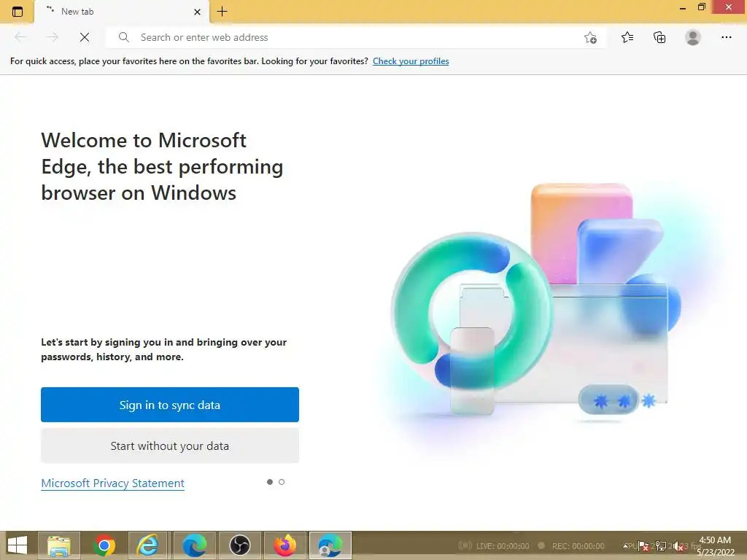
Task: Open Settings and more ellipsis menu
Action: coord(726,37)
